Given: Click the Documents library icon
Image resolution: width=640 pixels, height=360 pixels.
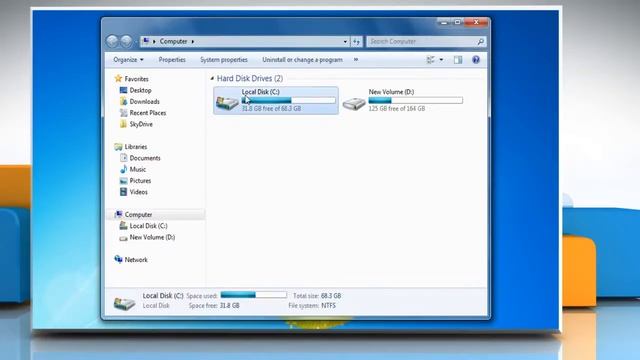Looking at the screenshot, I should pyautogui.click(x=123, y=158).
